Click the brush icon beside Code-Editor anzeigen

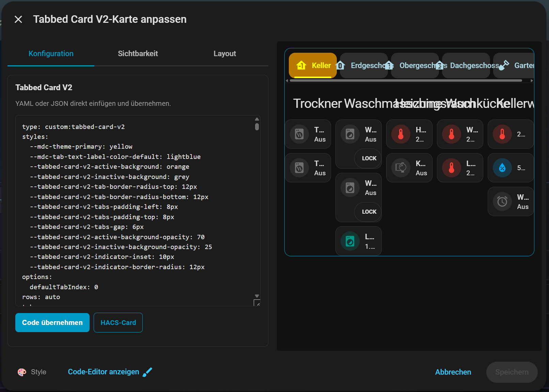pos(147,372)
